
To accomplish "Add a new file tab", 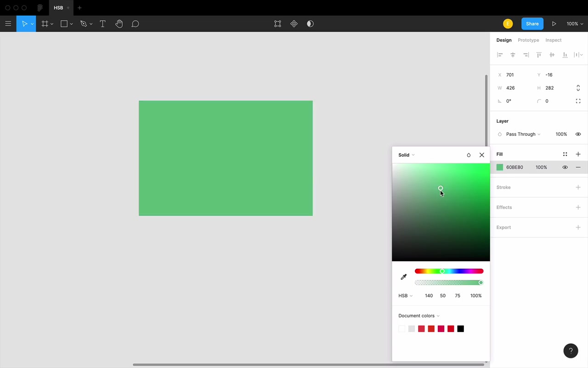I will point(79,8).
